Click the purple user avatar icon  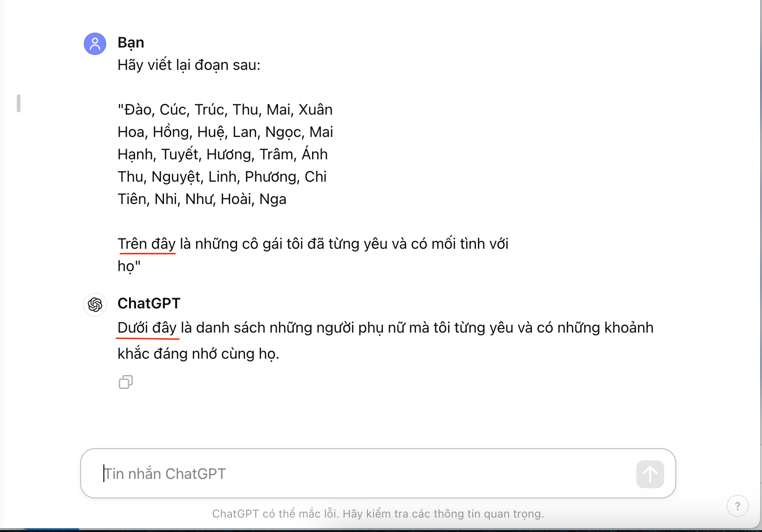point(95,44)
